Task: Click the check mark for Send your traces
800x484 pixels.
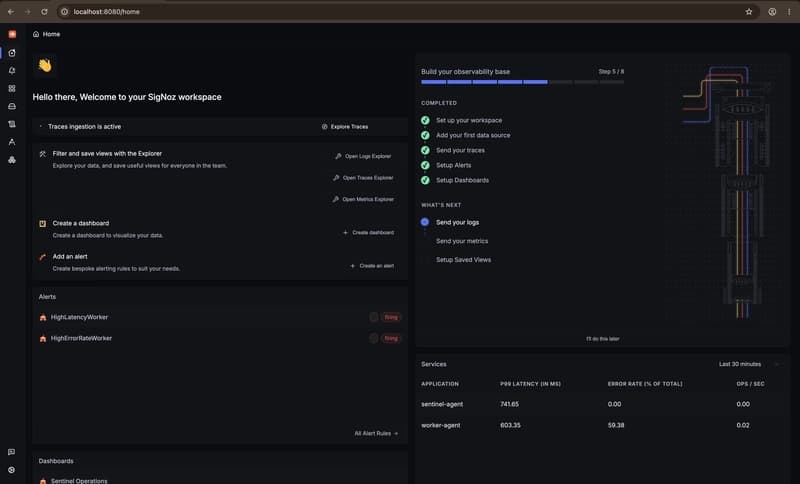Action: (x=425, y=150)
